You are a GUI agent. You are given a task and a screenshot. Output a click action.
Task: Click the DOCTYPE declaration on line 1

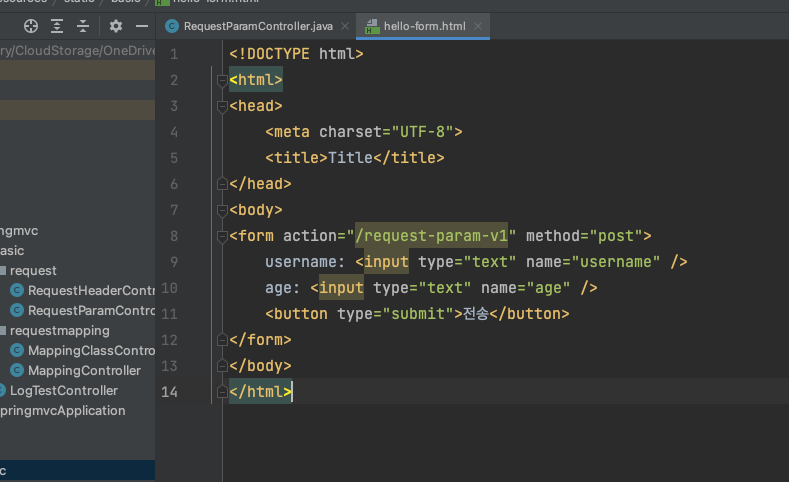coord(296,54)
